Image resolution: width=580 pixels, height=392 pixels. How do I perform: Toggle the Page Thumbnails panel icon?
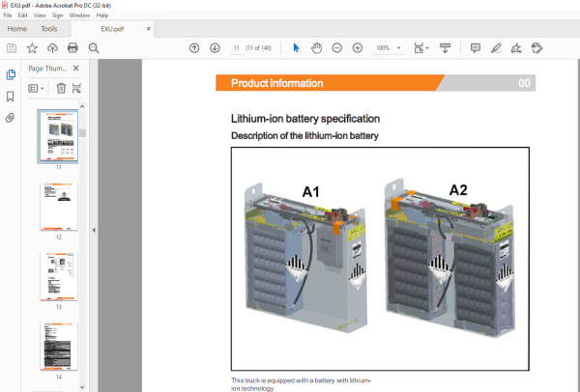click(11, 74)
